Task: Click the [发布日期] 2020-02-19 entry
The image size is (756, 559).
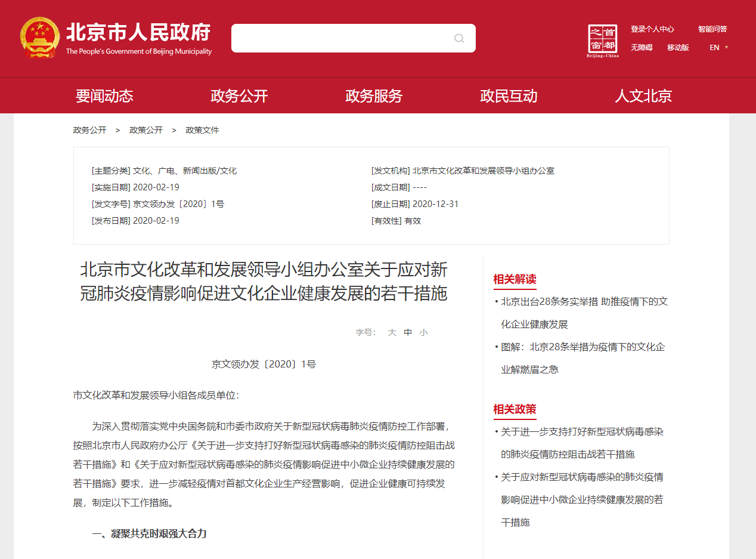Action: click(x=135, y=221)
